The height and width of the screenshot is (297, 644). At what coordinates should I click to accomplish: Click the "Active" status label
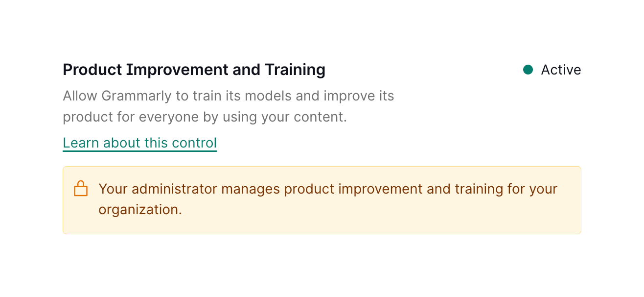[x=561, y=70]
